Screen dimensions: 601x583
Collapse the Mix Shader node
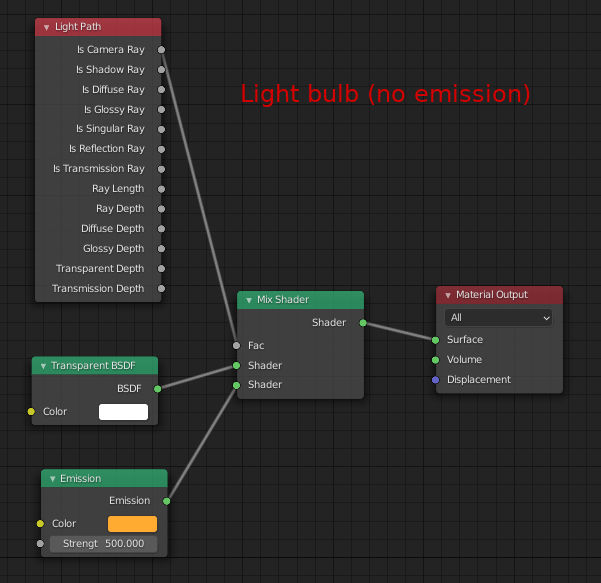coord(248,300)
